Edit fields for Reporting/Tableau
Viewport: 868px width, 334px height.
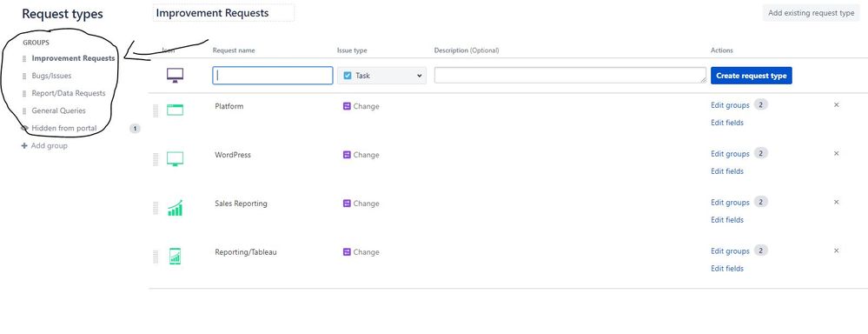727,269
